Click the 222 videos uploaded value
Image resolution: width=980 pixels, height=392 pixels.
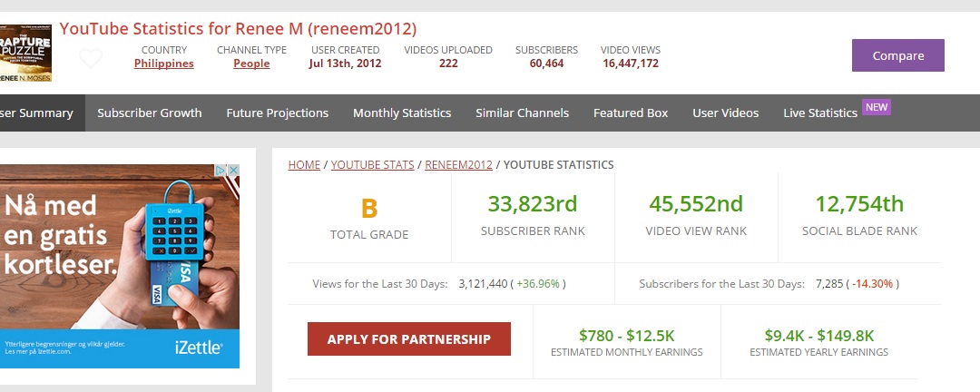point(448,64)
